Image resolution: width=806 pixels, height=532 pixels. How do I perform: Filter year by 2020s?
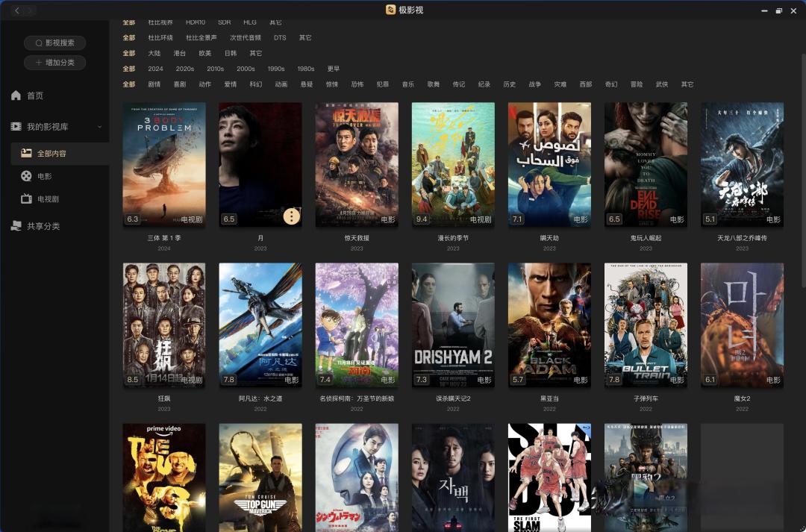[x=185, y=69]
